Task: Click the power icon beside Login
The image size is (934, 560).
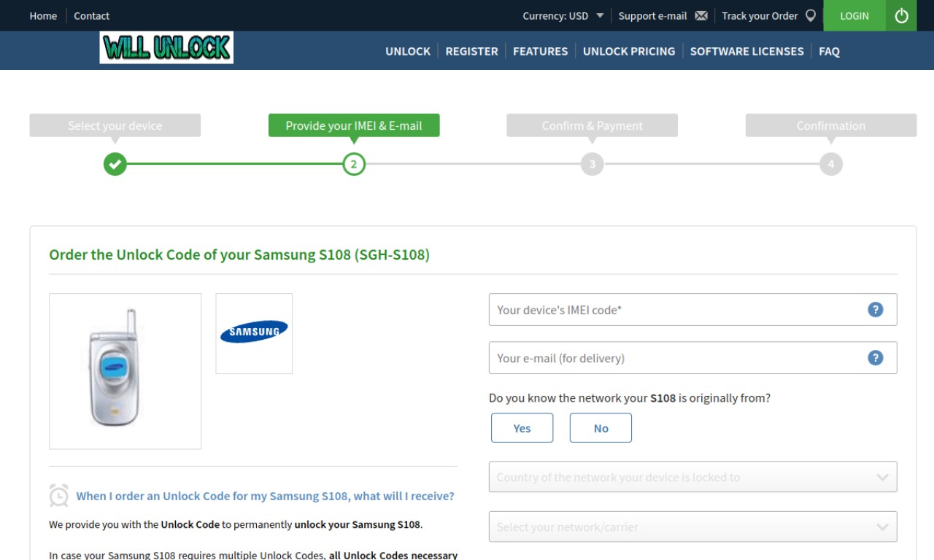Action: [x=901, y=15]
